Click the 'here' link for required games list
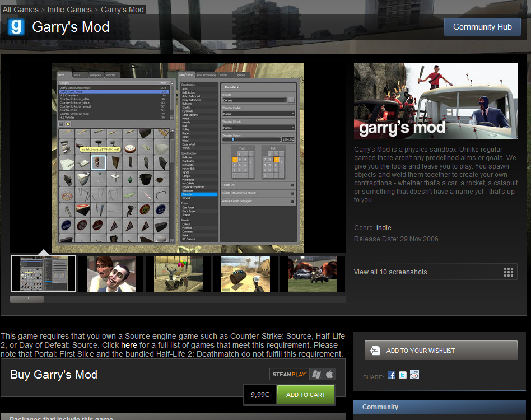 coord(129,345)
